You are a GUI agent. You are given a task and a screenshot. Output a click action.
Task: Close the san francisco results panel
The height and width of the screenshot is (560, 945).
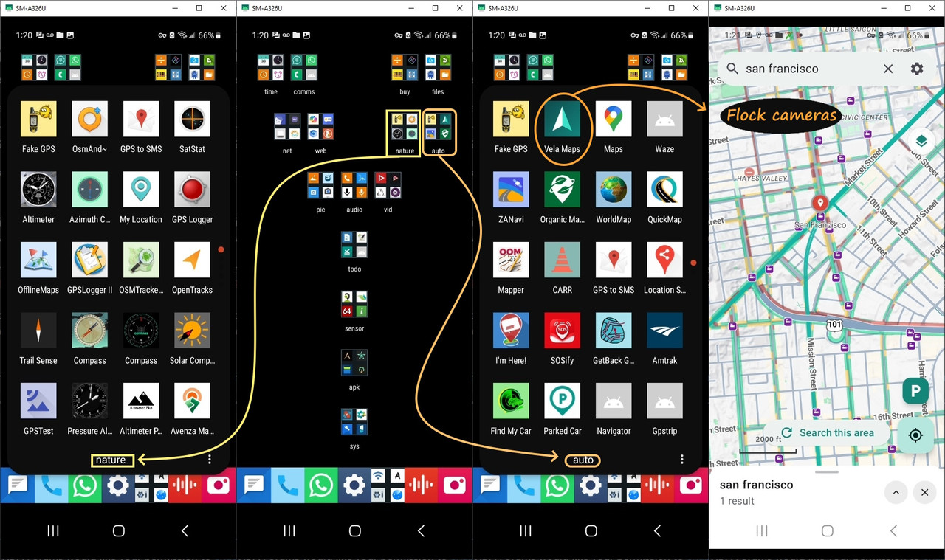coord(925,492)
